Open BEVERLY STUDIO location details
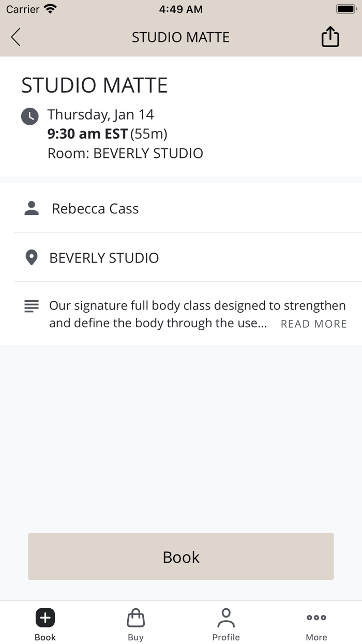 pyautogui.click(x=103, y=258)
